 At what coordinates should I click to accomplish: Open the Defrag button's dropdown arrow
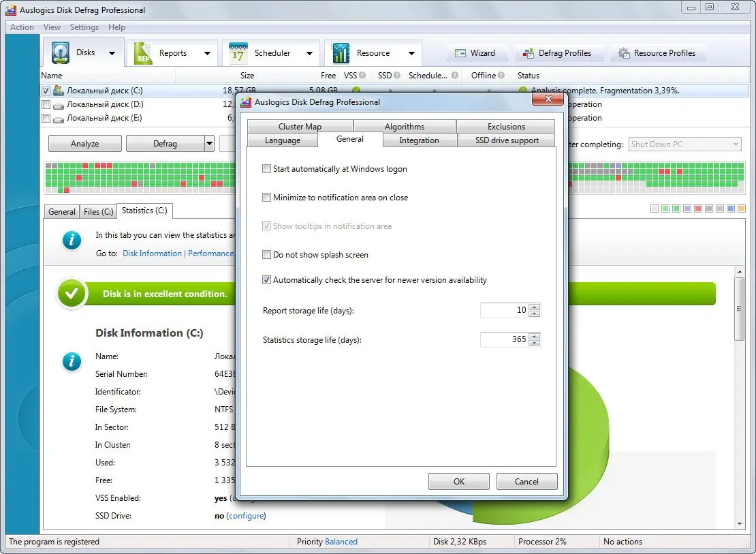click(x=209, y=143)
